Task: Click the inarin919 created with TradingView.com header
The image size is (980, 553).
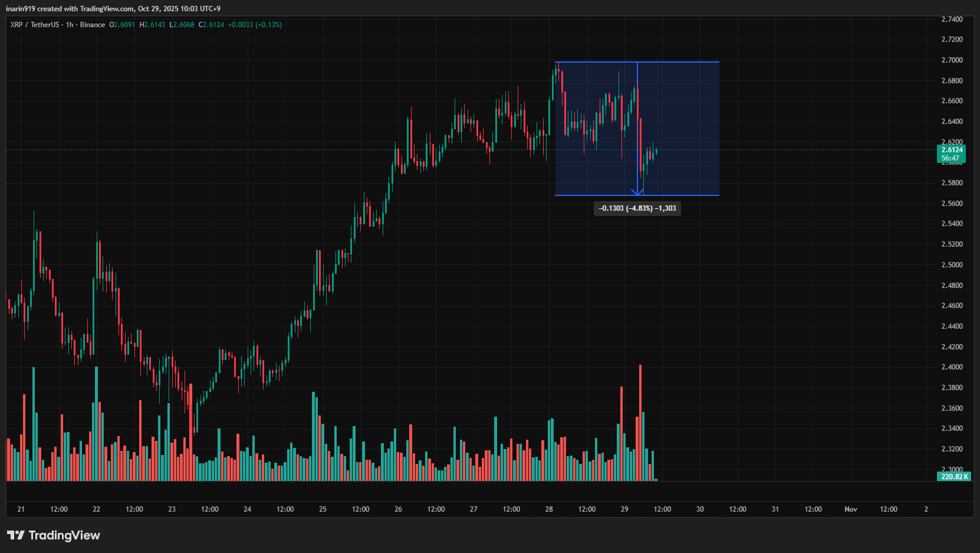Action: click(x=113, y=9)
